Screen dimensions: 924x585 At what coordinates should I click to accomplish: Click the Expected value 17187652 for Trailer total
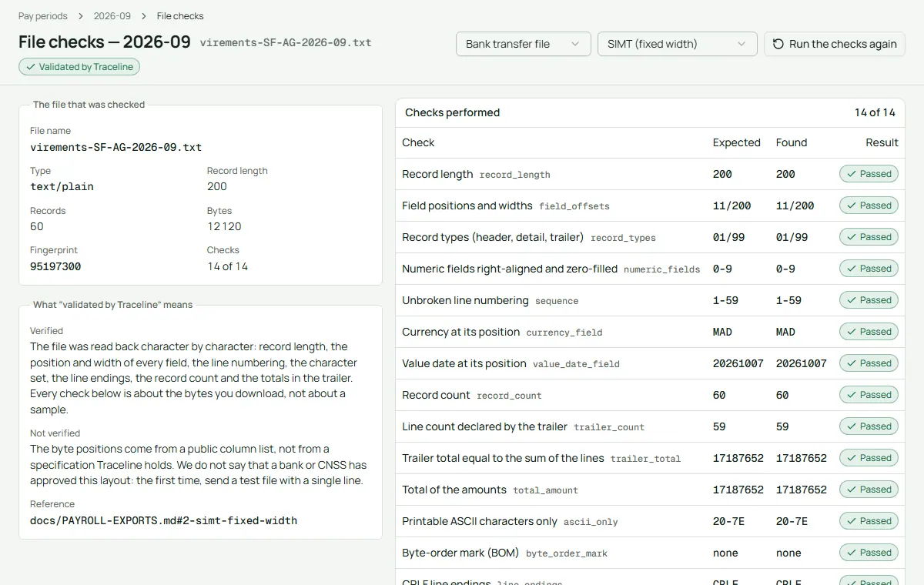[738, 458]
